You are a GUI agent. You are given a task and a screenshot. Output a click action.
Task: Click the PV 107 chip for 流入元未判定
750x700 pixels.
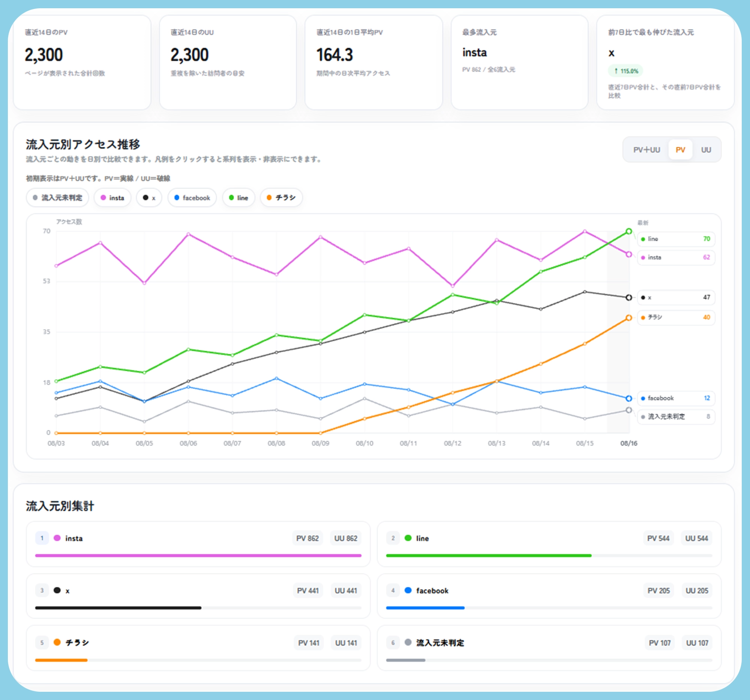click(660, 643)
